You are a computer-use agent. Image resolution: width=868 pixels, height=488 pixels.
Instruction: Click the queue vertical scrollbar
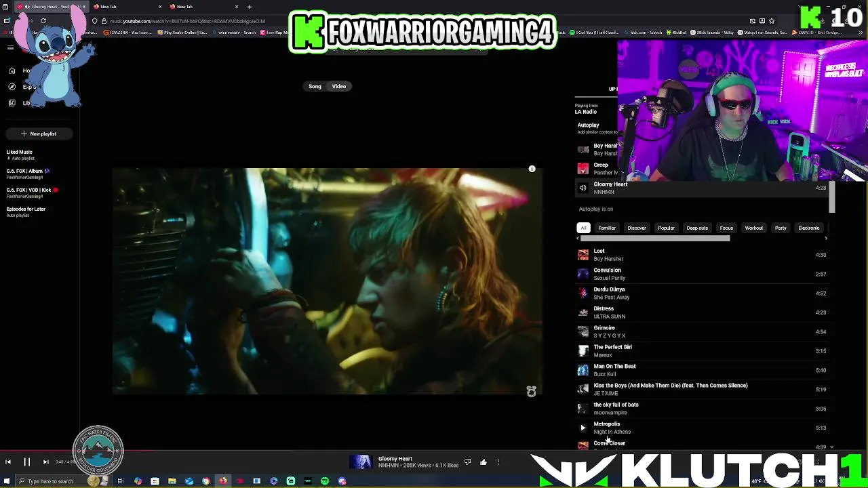(832, 197)
